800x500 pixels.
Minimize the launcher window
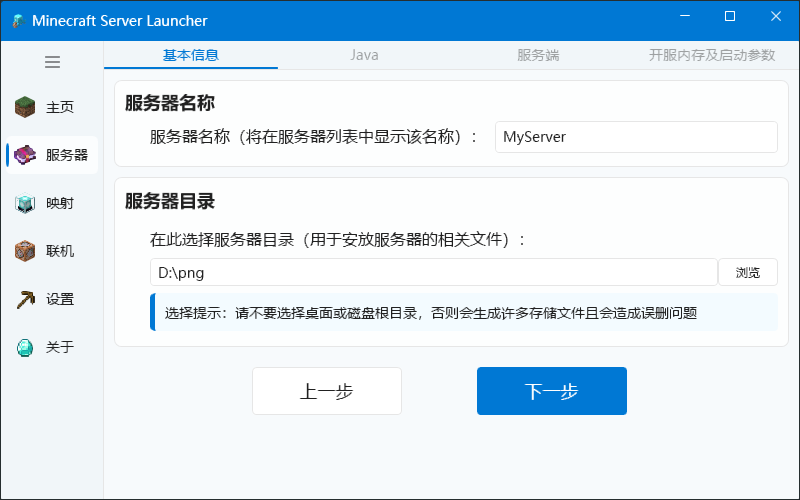(685, 17)
